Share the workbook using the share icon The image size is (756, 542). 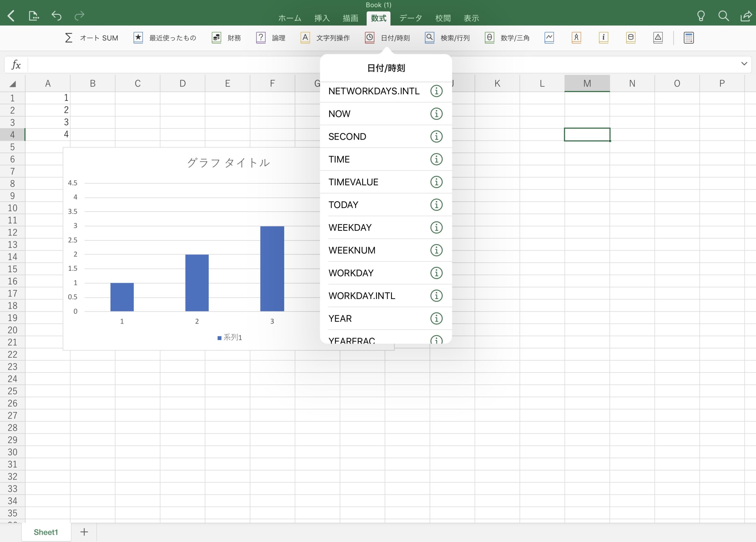point(746,16)
